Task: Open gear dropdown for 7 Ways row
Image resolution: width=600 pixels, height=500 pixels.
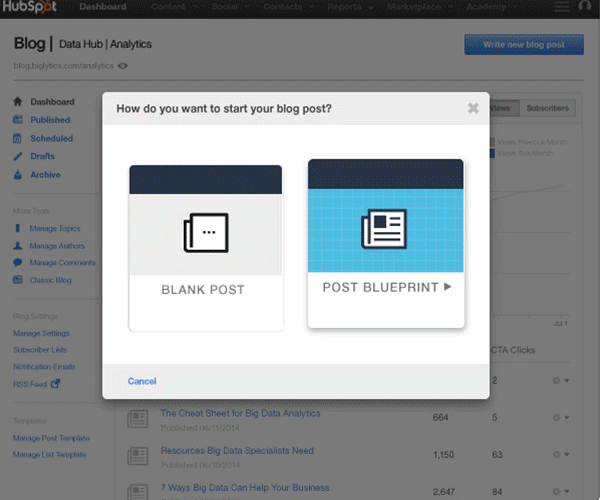Action: [561, 491]
